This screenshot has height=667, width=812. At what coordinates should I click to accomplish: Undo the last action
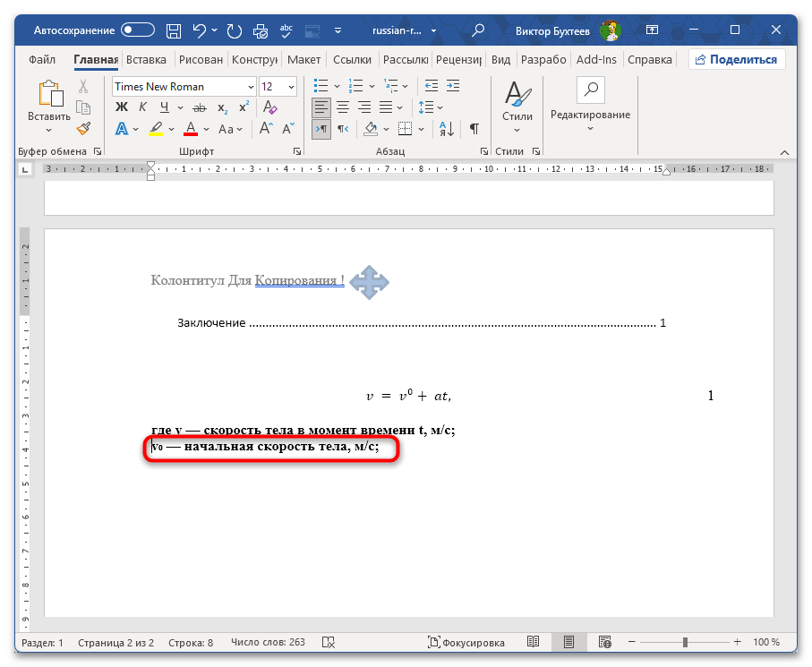click(199, 31)
